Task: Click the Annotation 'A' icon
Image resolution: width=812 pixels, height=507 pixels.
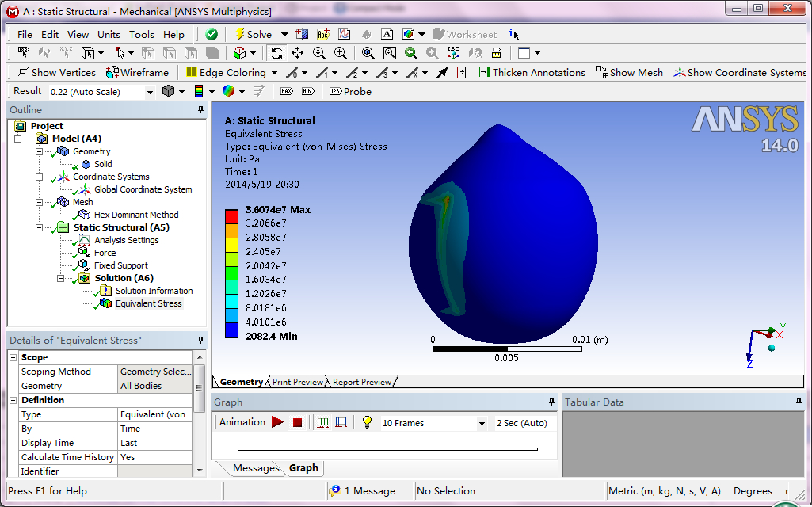Action: [387, 34]
